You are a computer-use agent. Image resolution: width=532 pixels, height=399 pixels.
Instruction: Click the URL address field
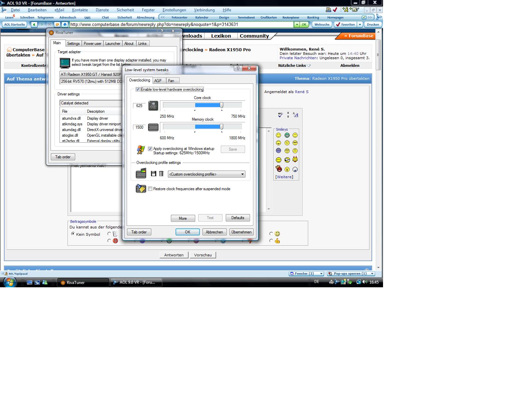pos(182,25)
